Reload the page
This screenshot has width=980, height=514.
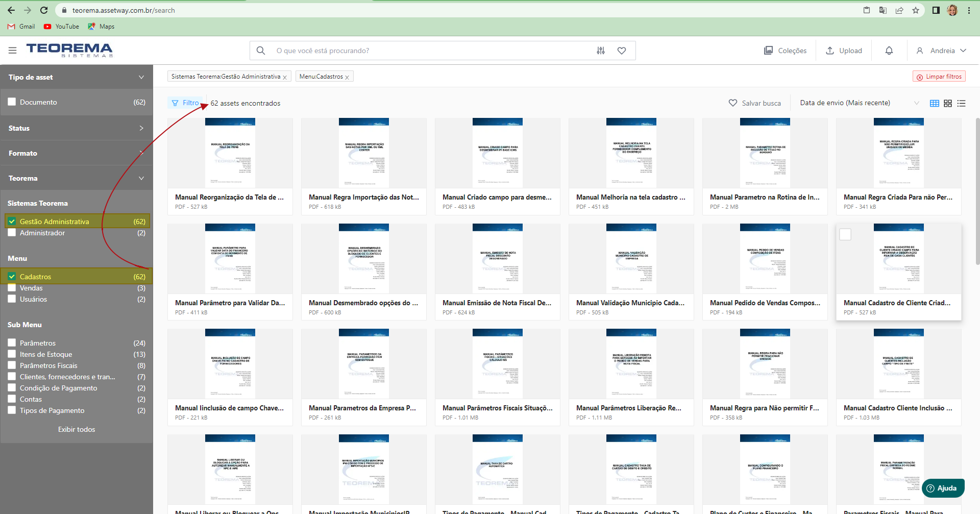pos(44,10)
